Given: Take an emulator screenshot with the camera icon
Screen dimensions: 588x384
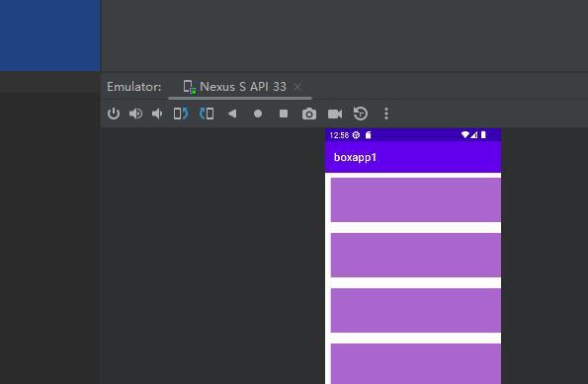Looking at the screenshot, I should pyautogui.click(x=309, y=114).
